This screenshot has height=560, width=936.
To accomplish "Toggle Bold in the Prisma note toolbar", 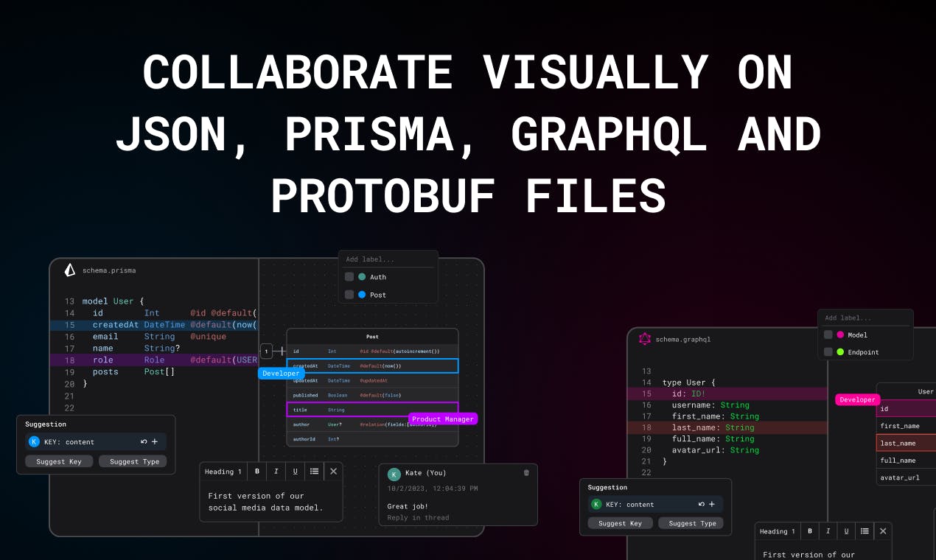I will click(257, 472).
